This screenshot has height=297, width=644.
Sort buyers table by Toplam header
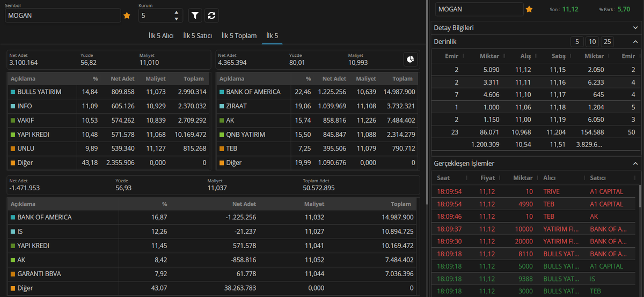point(194,79)
